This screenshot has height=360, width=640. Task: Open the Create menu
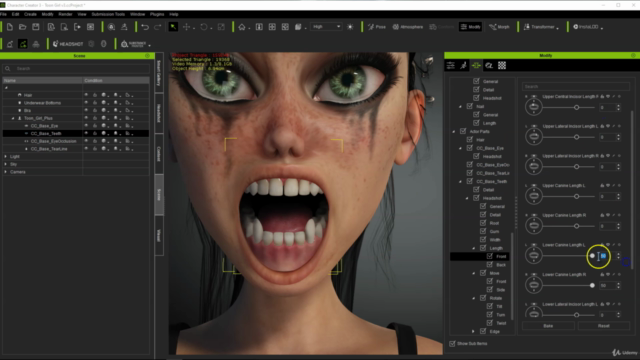click(x=30, y=14)
